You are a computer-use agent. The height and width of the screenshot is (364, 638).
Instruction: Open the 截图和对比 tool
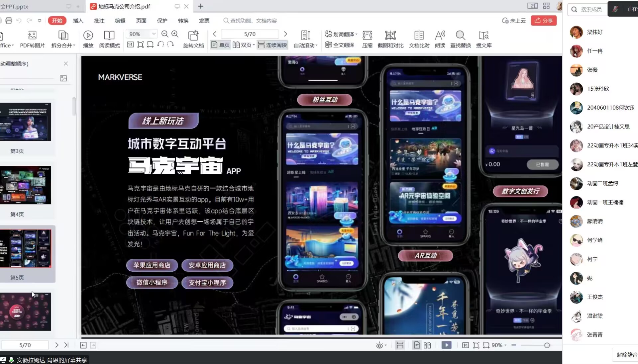[390, 39]
